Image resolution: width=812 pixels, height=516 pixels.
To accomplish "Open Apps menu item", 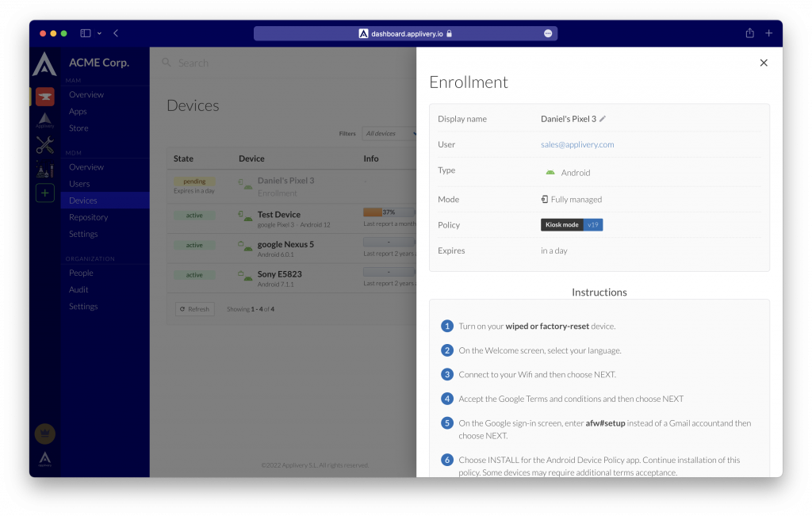I will click(78, 111).
